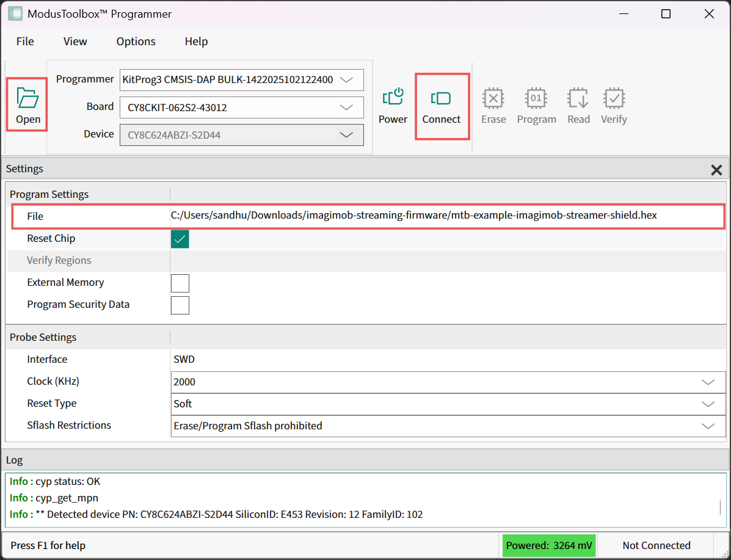Click the hex file path field

click(x=414, y=216)
